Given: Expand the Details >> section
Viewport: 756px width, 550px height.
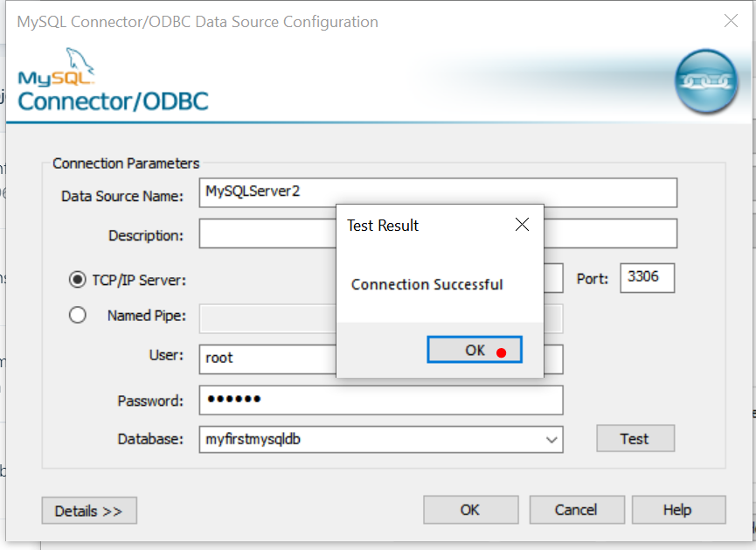Looking at the screenshot, I should tap(89, 511).
